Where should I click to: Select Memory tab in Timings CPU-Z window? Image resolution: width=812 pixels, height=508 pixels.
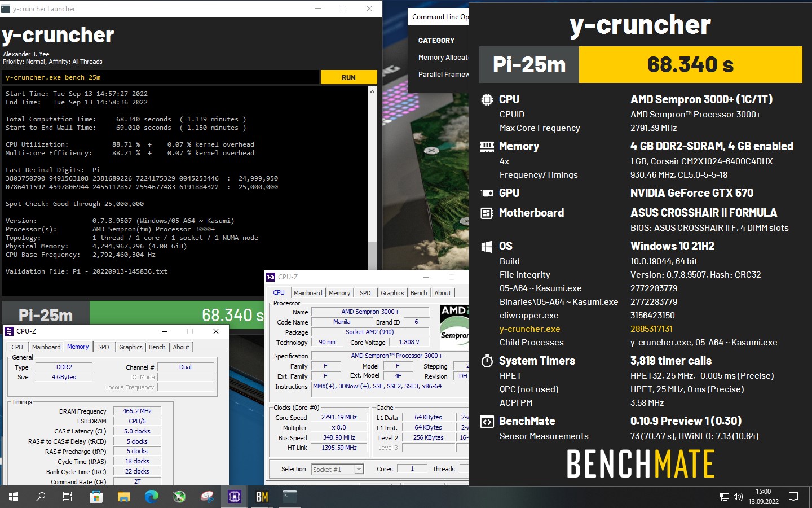78,347
